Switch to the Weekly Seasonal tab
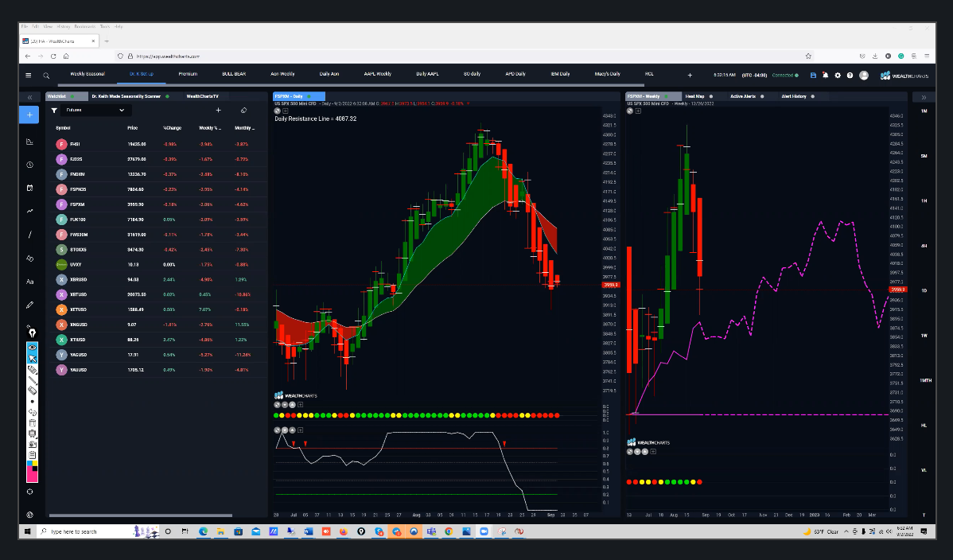The height and width of the screenshot is (560, 953). click(x=88, y=74)
